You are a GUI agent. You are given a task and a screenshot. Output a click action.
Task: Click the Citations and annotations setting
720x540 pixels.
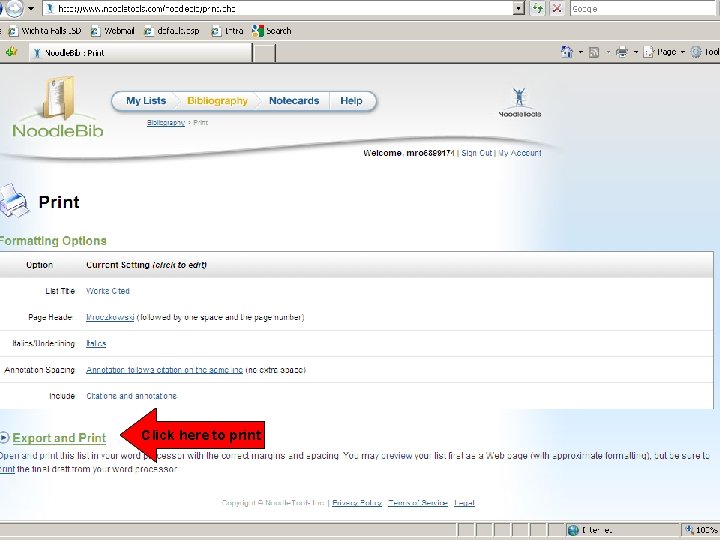coord(131,396)
